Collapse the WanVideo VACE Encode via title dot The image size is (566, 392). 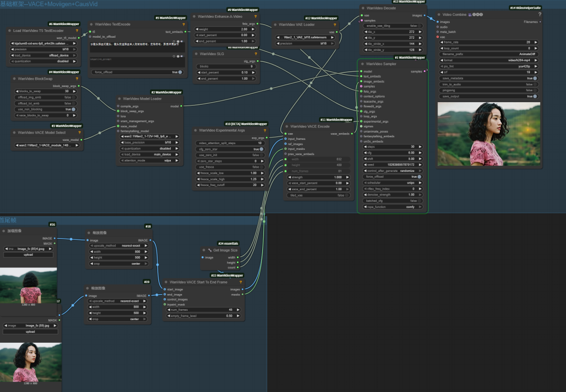[x=286, y=126]
